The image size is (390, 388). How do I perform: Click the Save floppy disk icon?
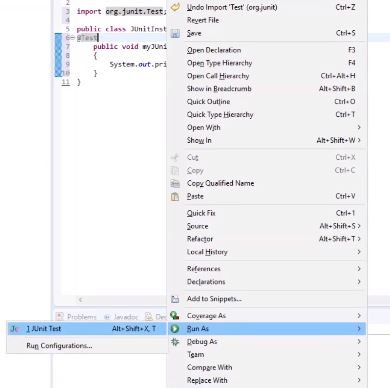[175, 34]
